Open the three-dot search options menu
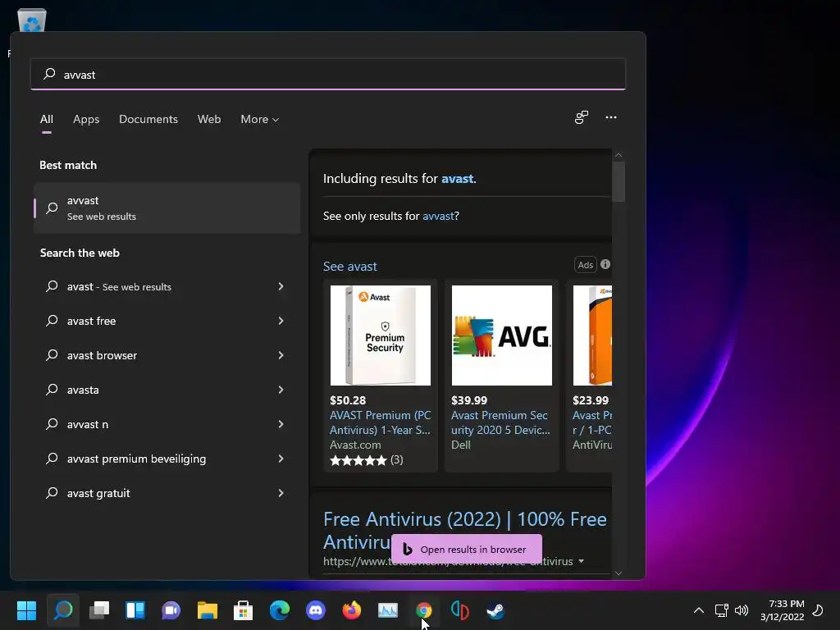The width and height of the screenshot is (840, 630). [x=610, y=117]
